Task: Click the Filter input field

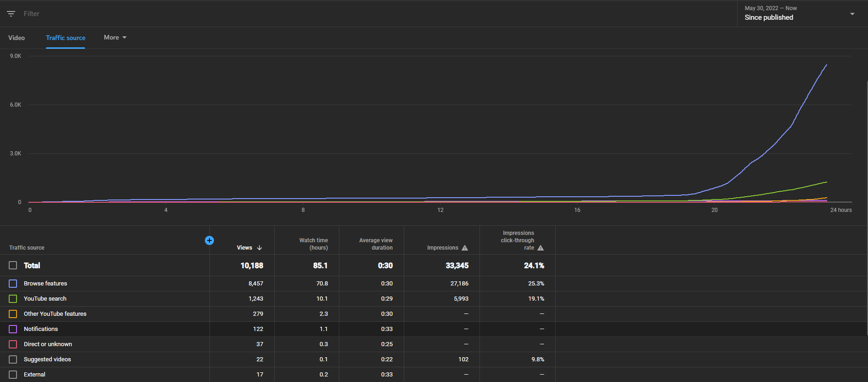Action: (x=367, y=14)
